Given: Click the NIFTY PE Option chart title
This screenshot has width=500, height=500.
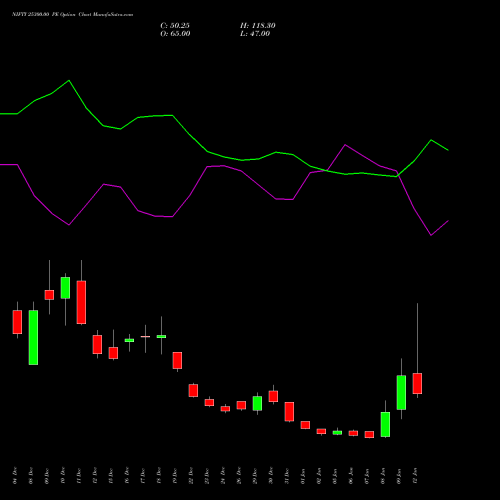Looking at the screenshot, I should tap(72, 15).
